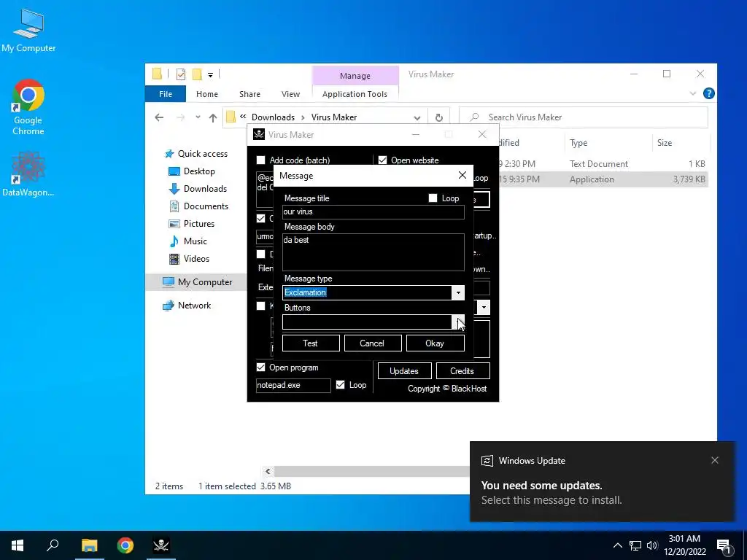Screen dimensions: 747x560
Task: Click the Credits button
Action: point(462,371)
